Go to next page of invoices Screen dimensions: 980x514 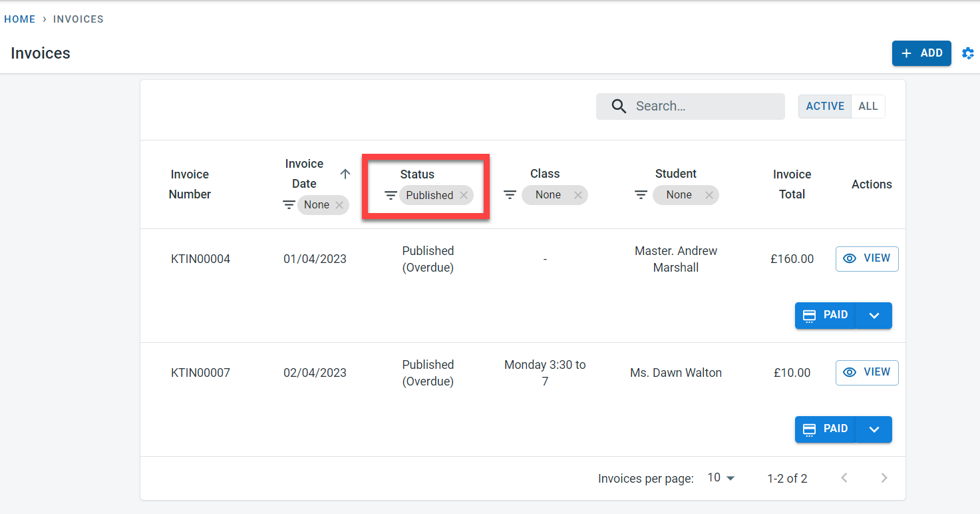884,478
